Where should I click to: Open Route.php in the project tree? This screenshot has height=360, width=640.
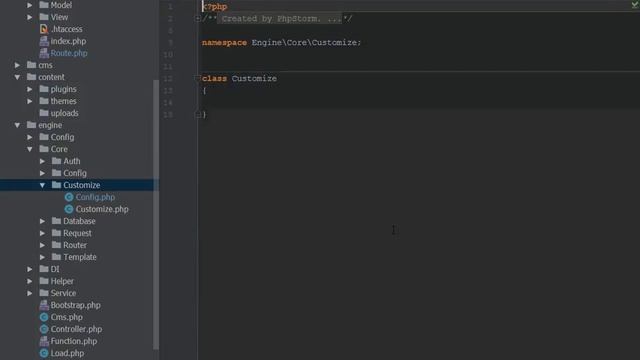tap(69, 53)
